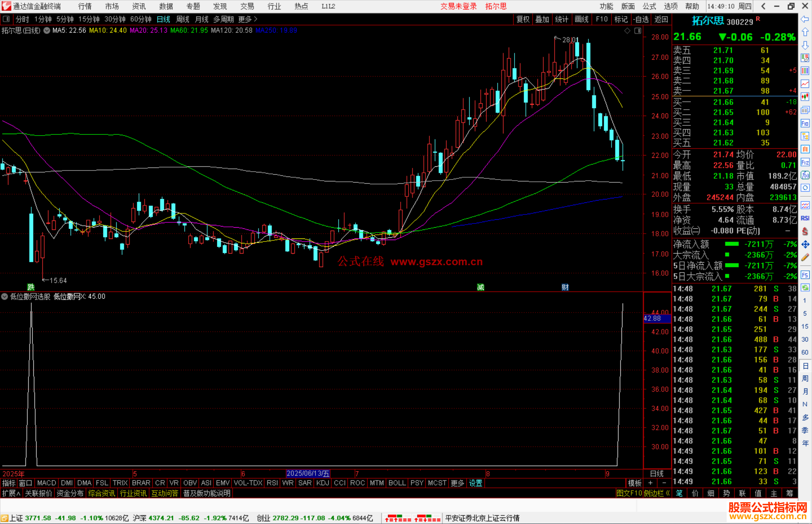The image size is (812, 524).
Task: Click the back arrow icon in right sidebar
Action: click(805, 20)
